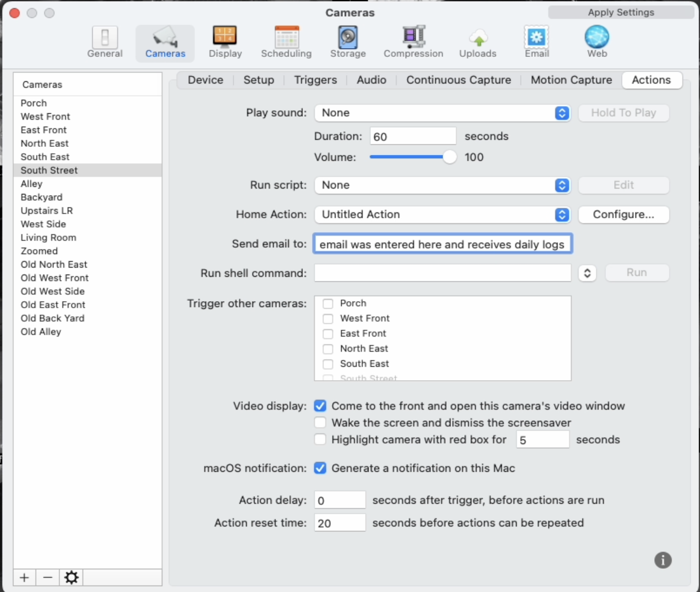This screenshot has width=700, height=592.
Task: Click the red box seconds field
Action: [x=543, y=439]
